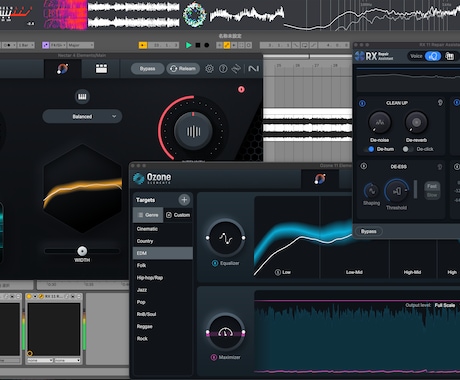Select the instrument mode icon in RX
This screenshot has height=380, width=460.
[x=450, y=56]
